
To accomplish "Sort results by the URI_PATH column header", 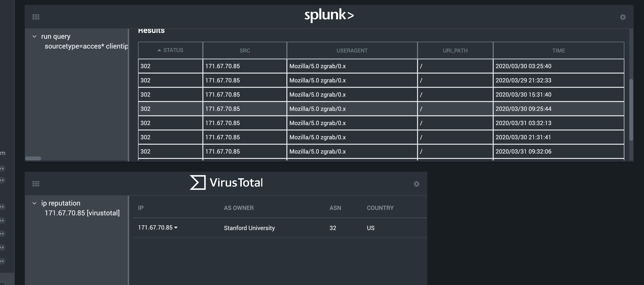I will (455, 51).
